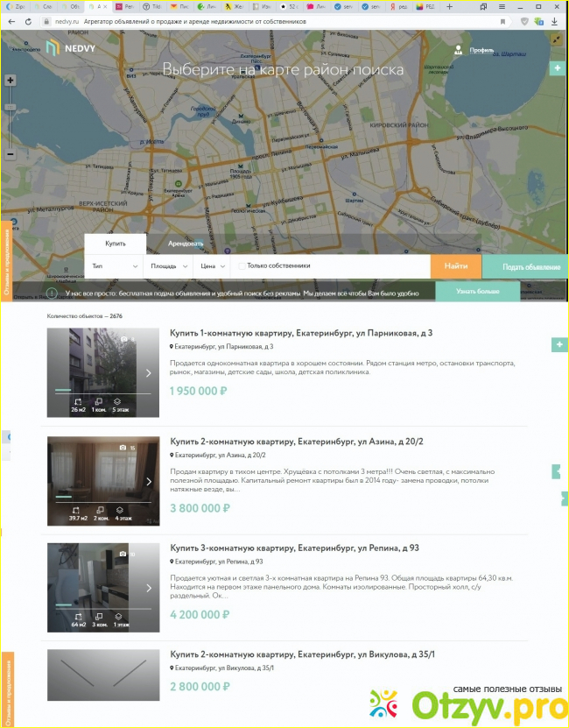Click the map zoom slider track

10,118
